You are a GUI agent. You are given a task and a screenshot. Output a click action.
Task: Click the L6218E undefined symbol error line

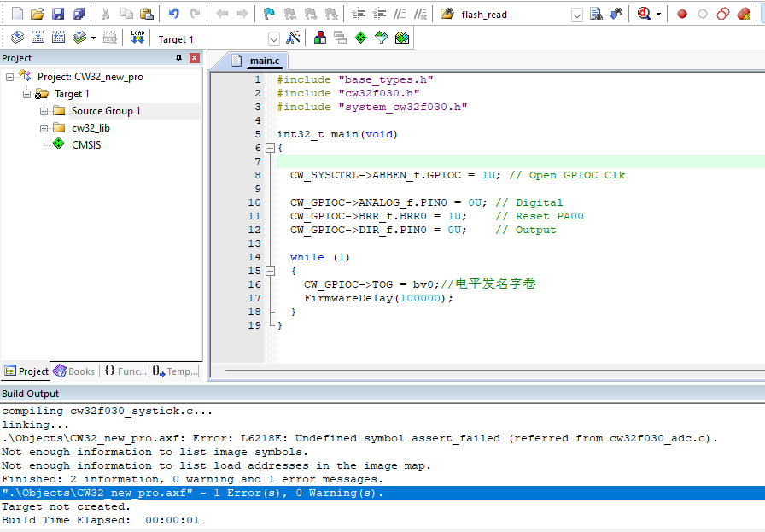(360, 438)
